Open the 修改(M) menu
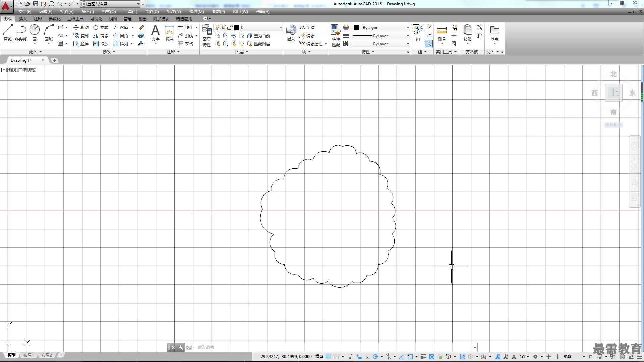The width and height of the screenshot is (644, 362). (x=196, y=12)
